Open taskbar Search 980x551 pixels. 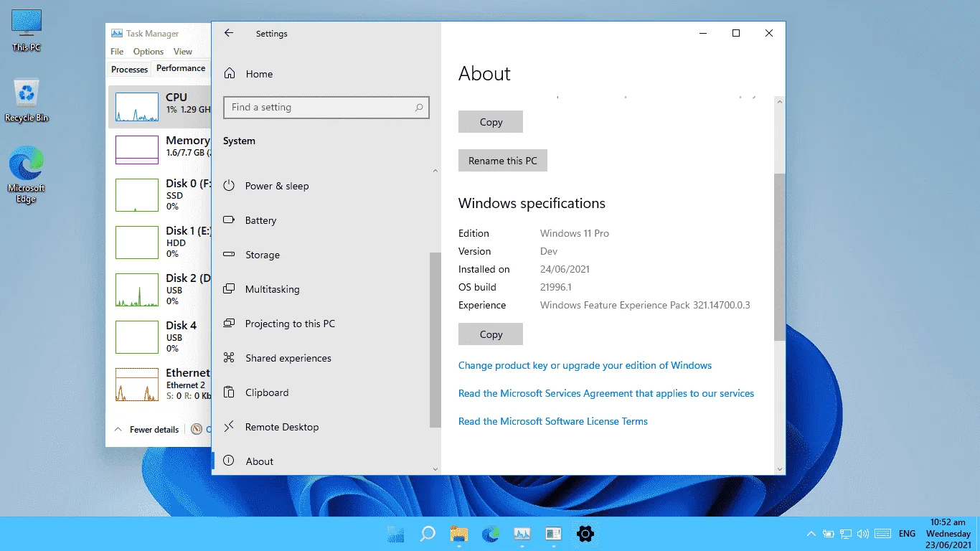tap(428, 534)
